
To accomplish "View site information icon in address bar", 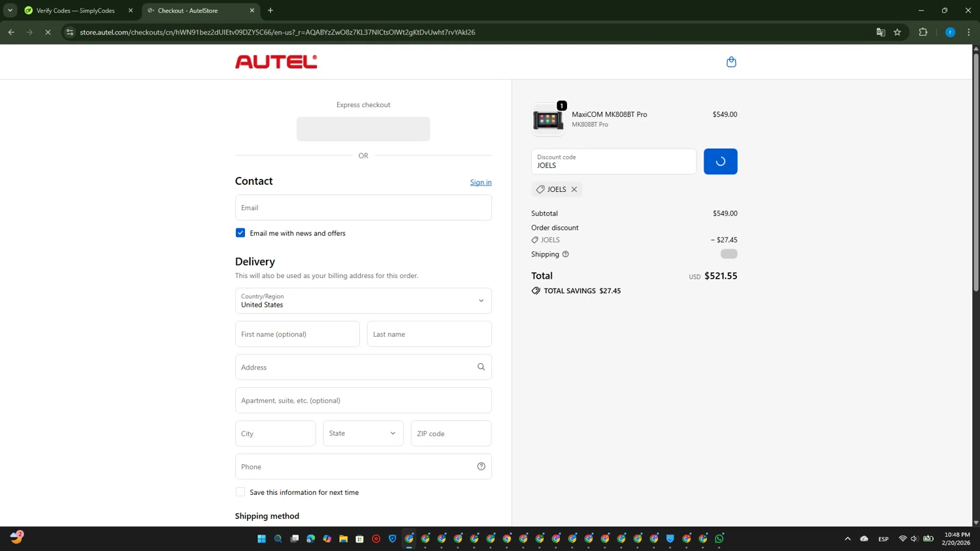I will click(x=70, y=32).
